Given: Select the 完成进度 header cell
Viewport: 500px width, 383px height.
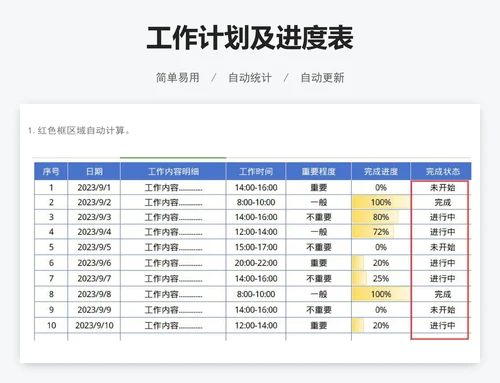Looking at the screenshot, I should click(381, 171).
